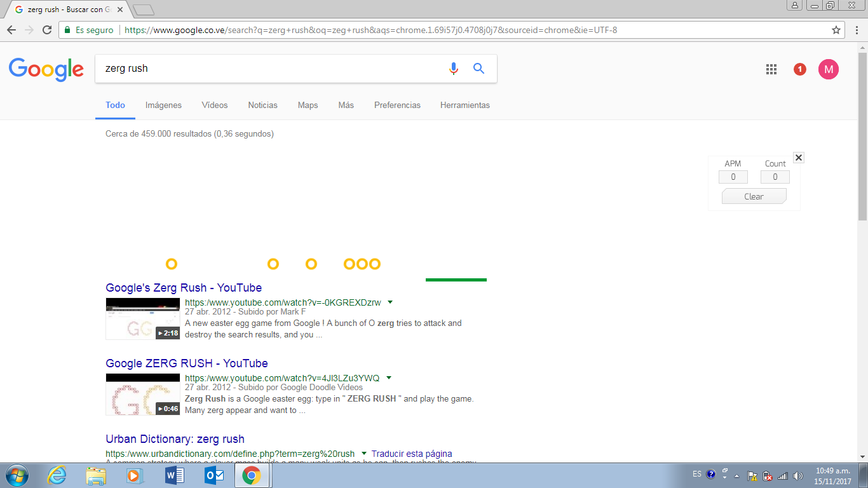Screen dimensions: 868x488
Task: Open the Más search menu
Action: click(346, 105)
